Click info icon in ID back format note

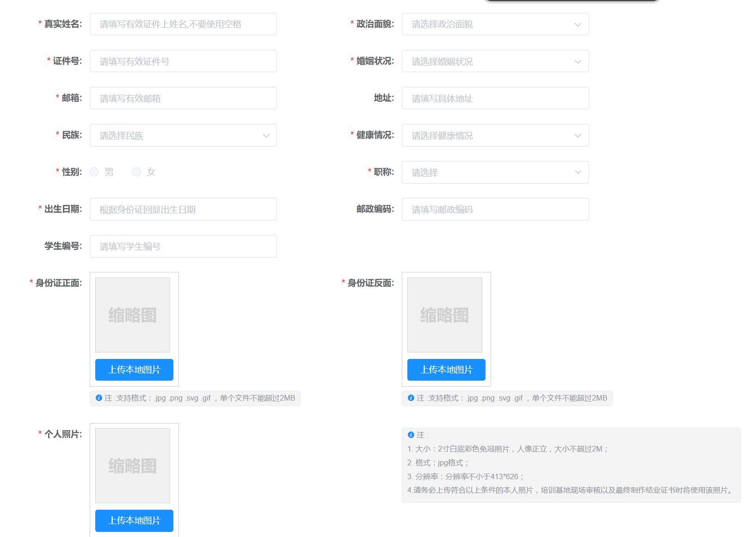pyautogui.click(x=411, y=398)
